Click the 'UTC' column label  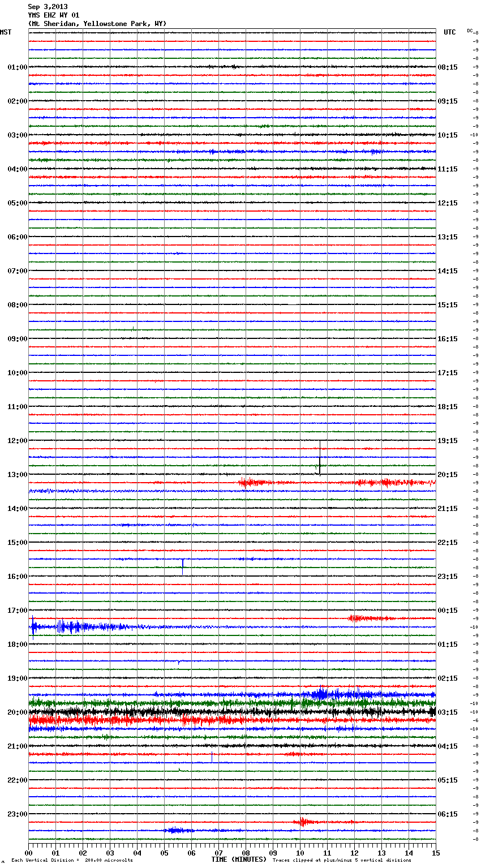pyautogui.click(x=450, y=32)
